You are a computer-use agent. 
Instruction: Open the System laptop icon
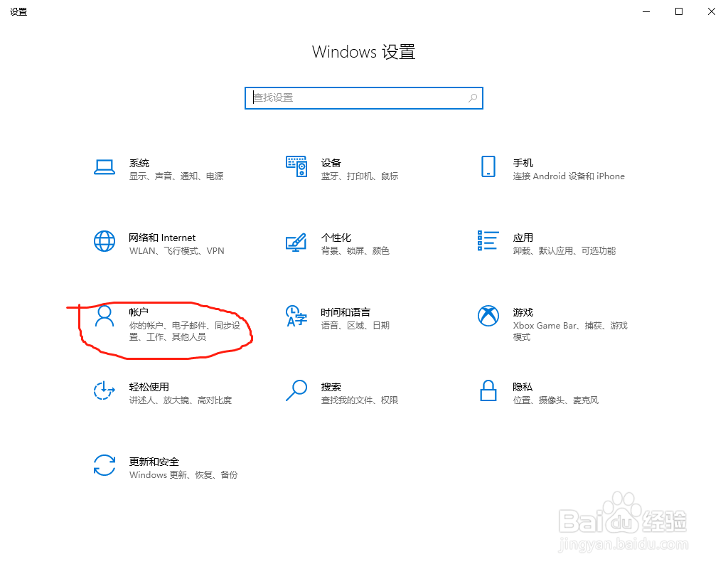(x=105, y=167)
